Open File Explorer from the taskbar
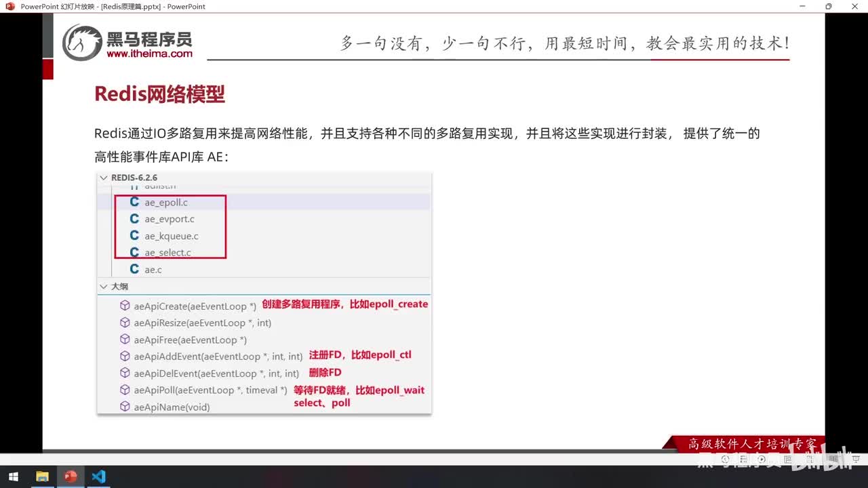Screen dimensions: 868x488 pos(42,476)
